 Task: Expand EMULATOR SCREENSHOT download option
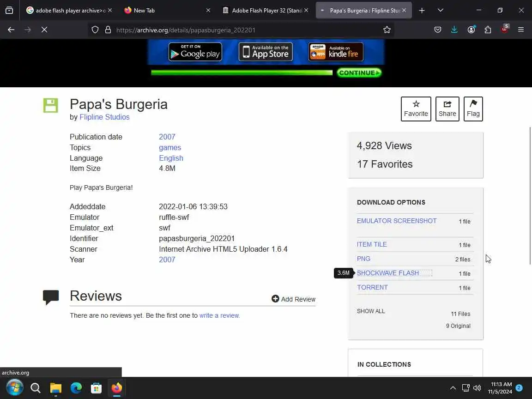397,221
